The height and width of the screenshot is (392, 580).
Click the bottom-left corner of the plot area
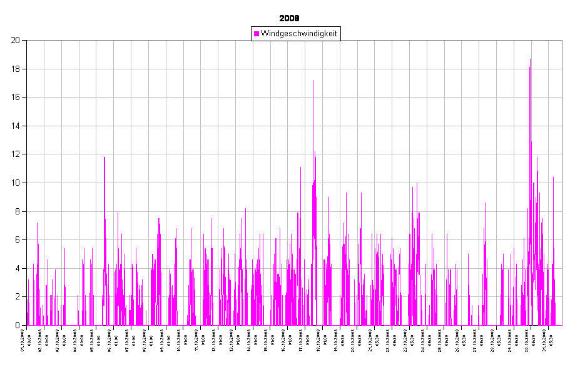click(28, 324)
